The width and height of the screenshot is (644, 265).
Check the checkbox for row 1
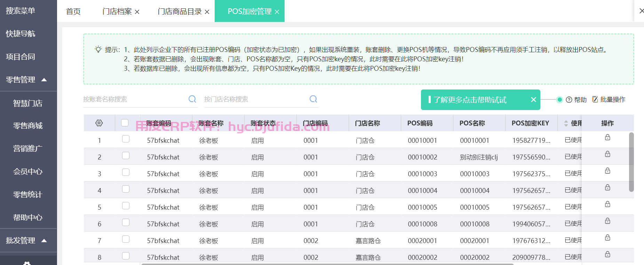(126, 139)
